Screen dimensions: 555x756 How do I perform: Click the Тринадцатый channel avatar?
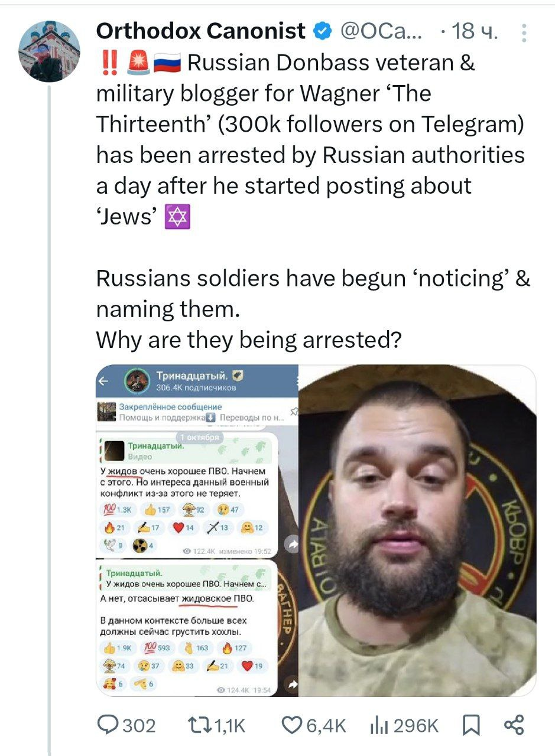[135, 381]
